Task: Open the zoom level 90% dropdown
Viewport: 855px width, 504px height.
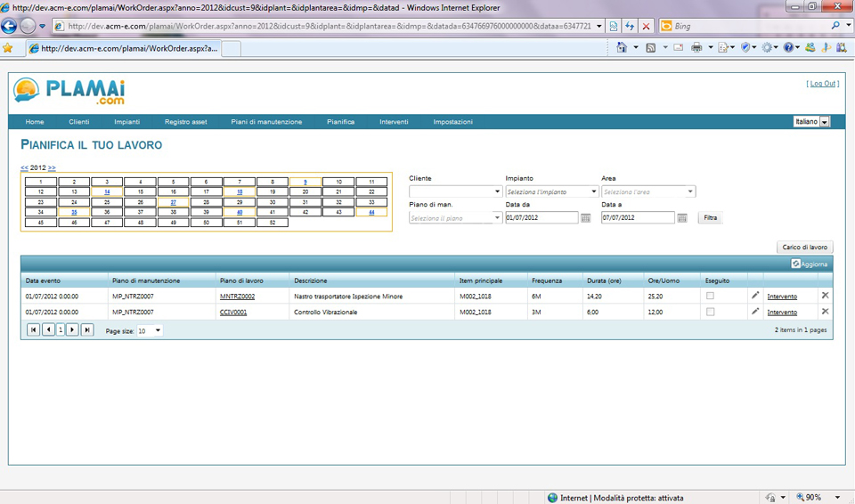Action: tap(837, 497)
